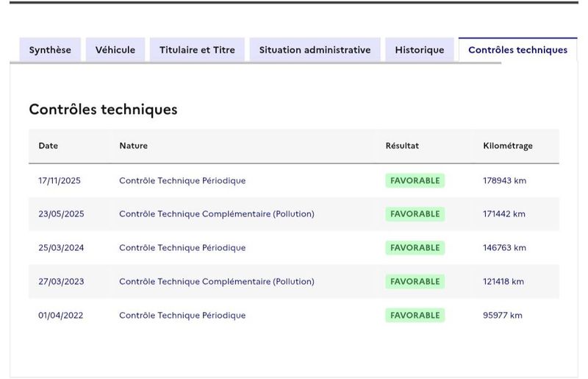Select the 23/05/2025 date cell

[61, 214]
